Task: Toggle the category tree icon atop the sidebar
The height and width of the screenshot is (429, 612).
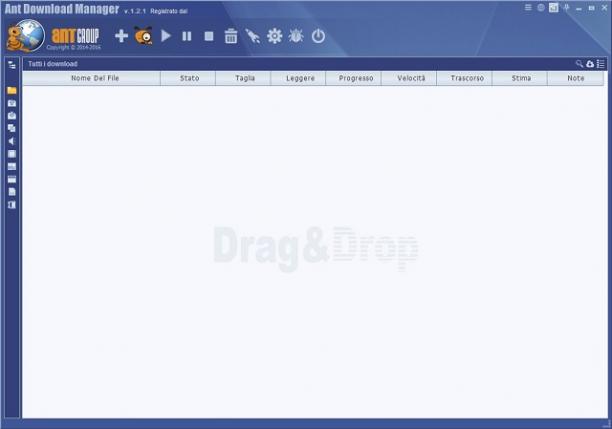Action: tap(12, 65)
